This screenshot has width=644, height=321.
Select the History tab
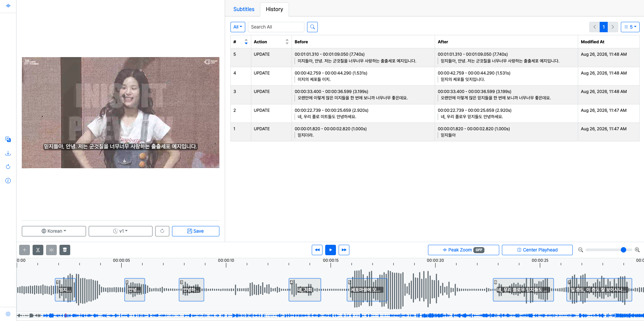click(274, 9)
